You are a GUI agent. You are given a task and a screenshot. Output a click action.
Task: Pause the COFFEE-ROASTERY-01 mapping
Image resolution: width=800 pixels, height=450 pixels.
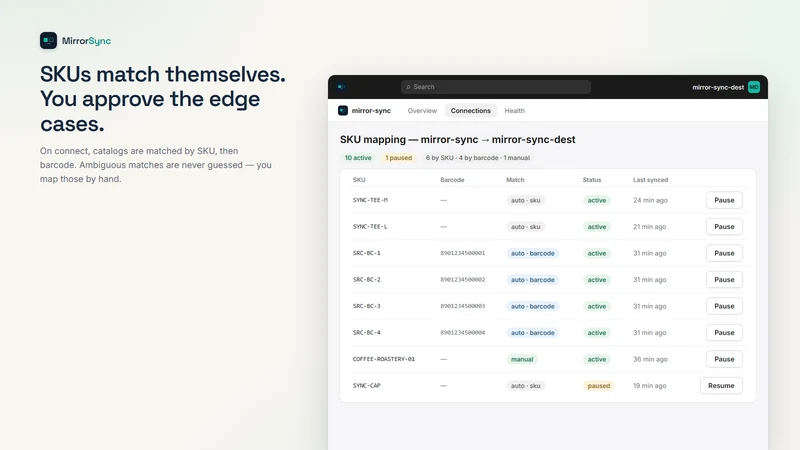tap(724, 360)
